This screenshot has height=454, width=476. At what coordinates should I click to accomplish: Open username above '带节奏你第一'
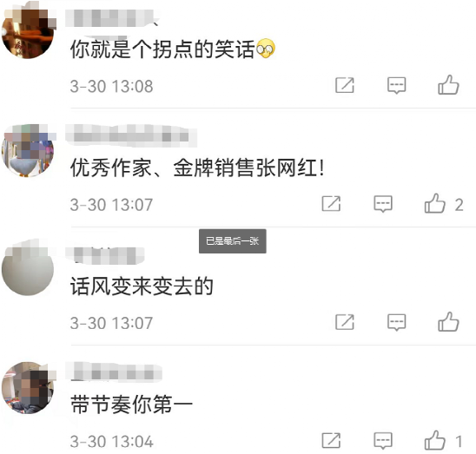114,372
